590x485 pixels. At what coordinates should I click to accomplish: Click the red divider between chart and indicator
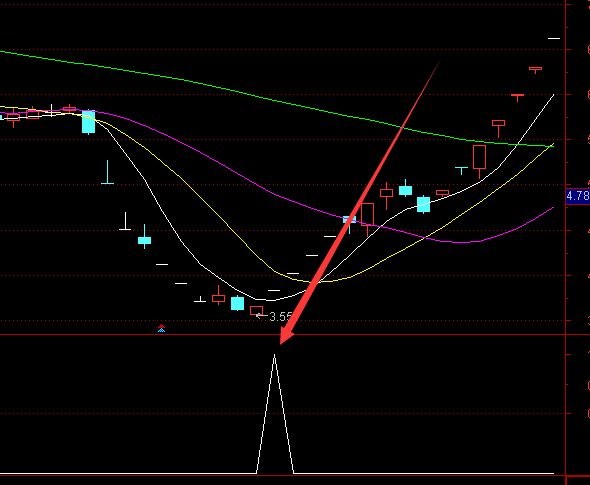pos(282,334)
